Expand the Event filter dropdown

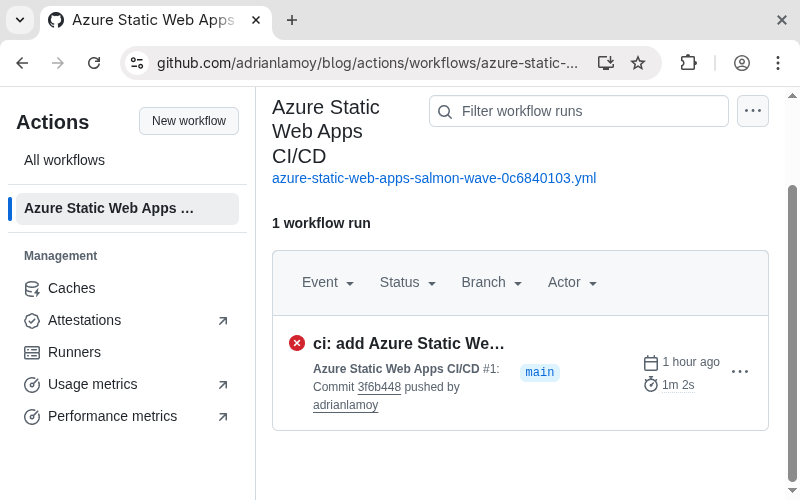(x=328, y=283)
